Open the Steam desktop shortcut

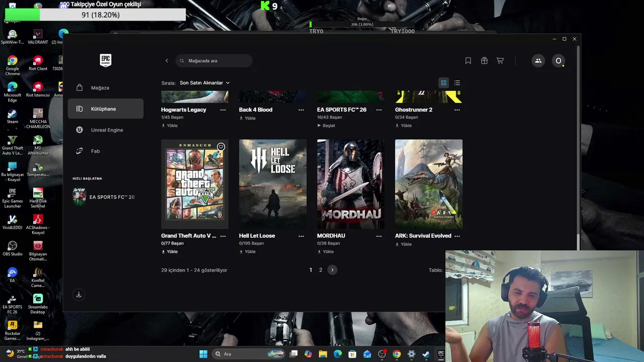point(13,116)
